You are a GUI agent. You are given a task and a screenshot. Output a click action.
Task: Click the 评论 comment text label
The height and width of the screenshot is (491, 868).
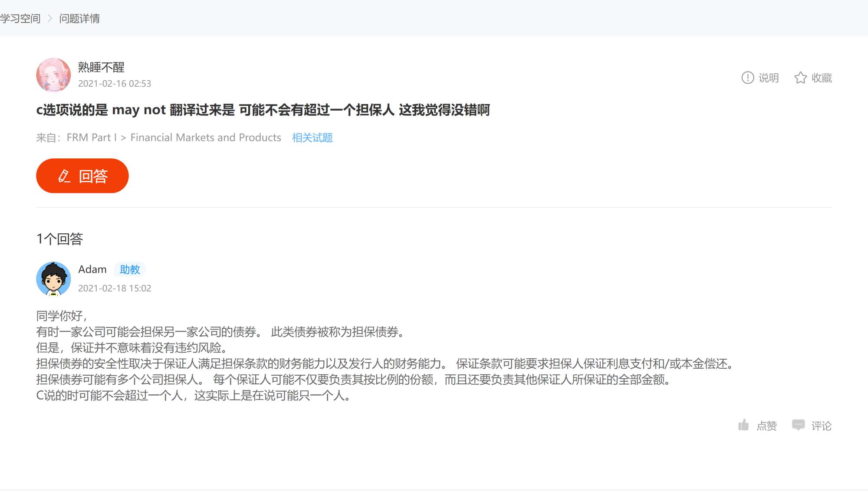click(821, 426)
